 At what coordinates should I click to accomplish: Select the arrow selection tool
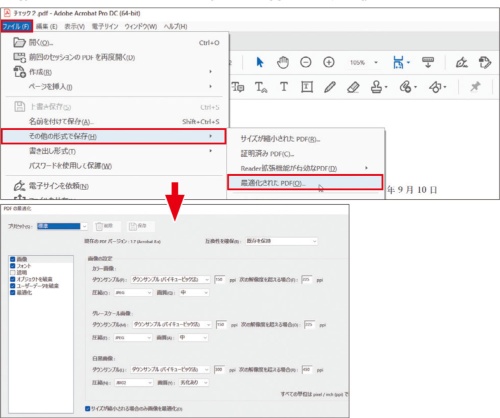tap(260, 62)
